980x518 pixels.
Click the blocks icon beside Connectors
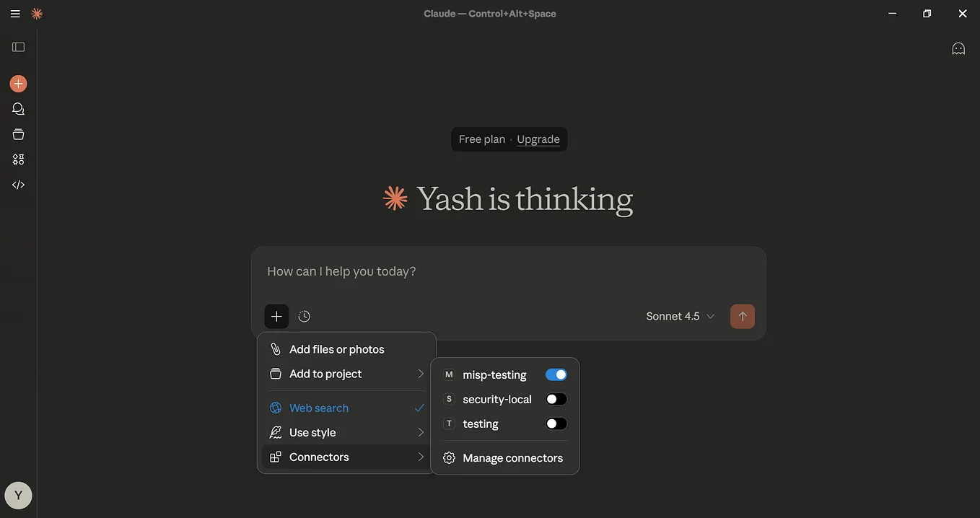276,457
